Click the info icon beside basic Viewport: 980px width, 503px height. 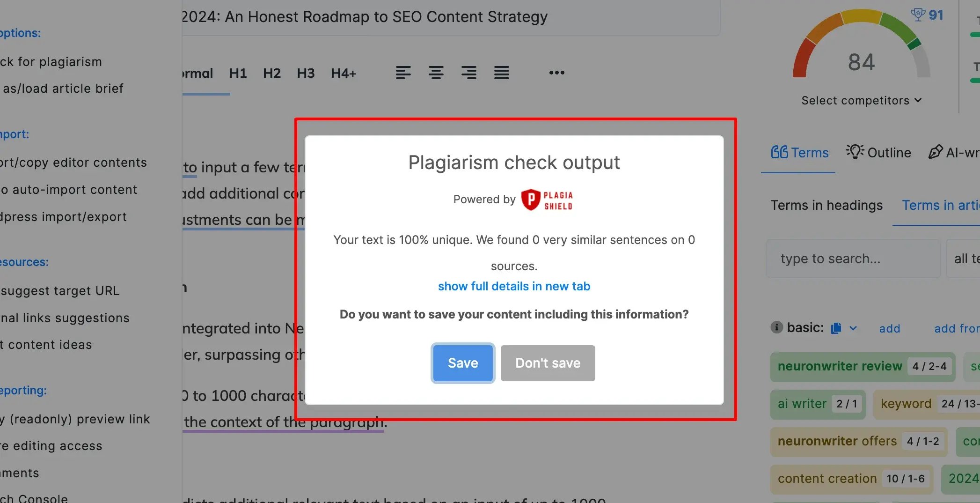(776, 327)
